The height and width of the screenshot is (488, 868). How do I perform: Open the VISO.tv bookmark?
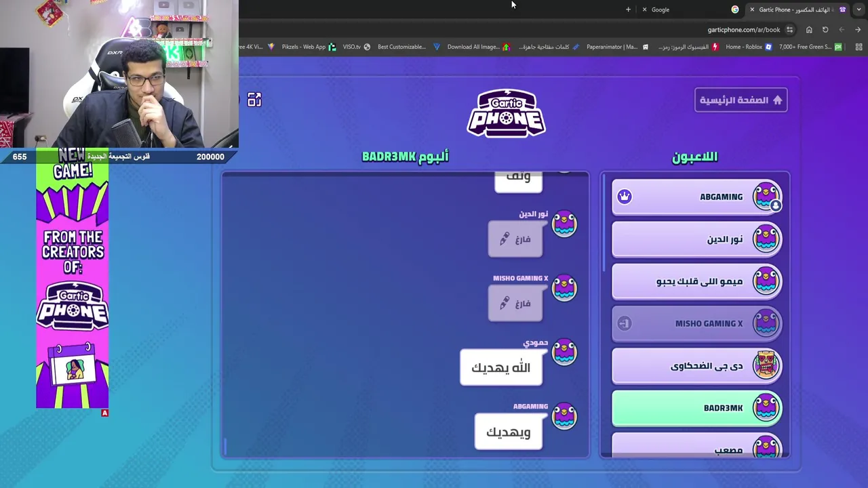coord(356,47)
